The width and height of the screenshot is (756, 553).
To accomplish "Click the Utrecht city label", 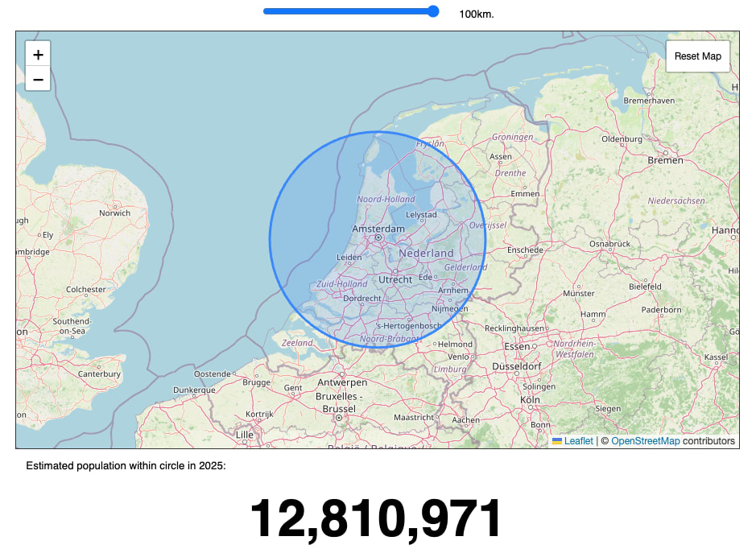I will click(395, 279).
